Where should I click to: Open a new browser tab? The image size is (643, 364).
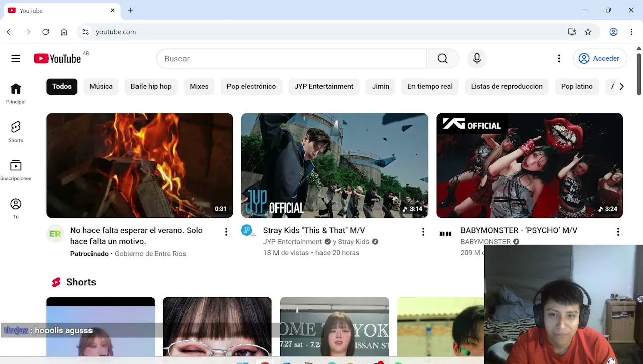point(130,10)
